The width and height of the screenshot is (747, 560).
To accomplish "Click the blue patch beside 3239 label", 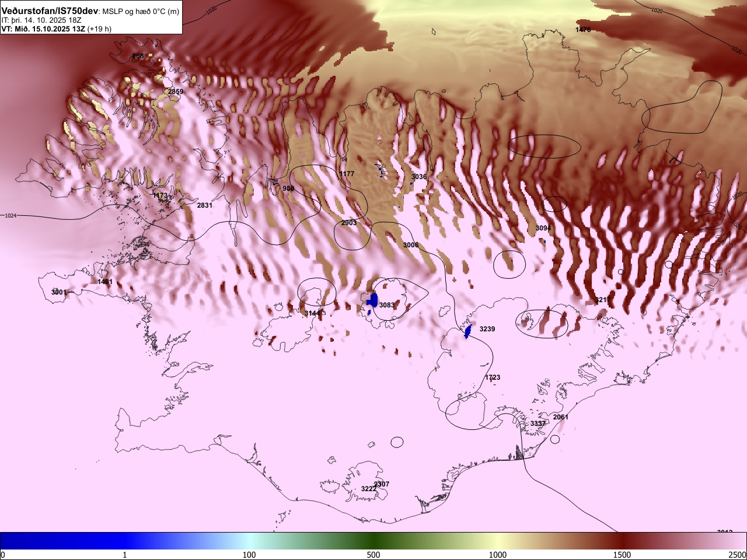I will (x=467, y=331).
